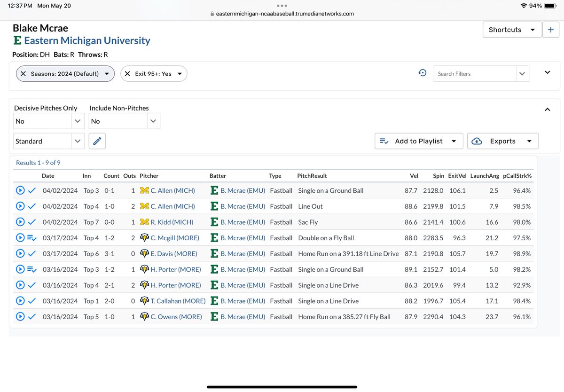Open pitcher C. Mcgill (MORE) link
This screenshot has width=564, height=392.
(175, 238)
